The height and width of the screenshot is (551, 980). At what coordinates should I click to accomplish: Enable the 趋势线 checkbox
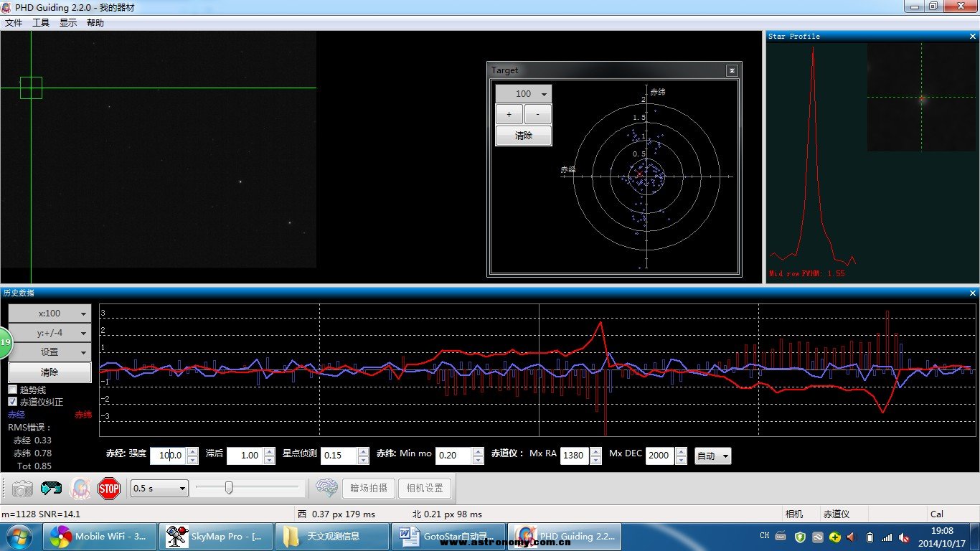pyautogui.click(x=12, y=390)
